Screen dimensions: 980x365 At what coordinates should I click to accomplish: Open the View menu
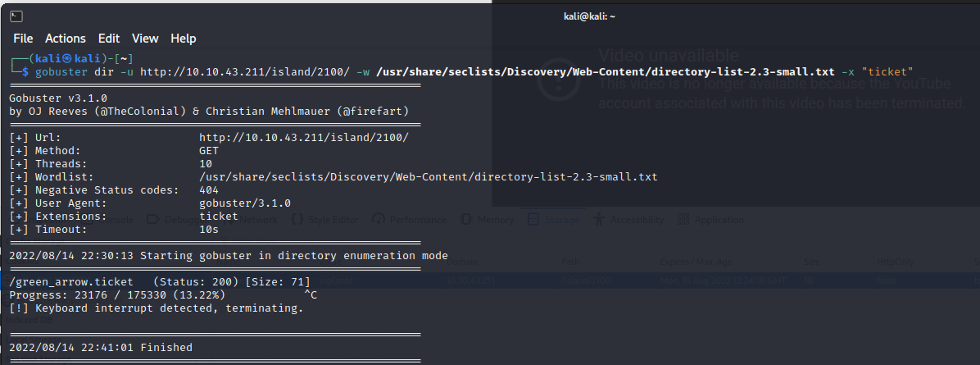pos(145,39)
